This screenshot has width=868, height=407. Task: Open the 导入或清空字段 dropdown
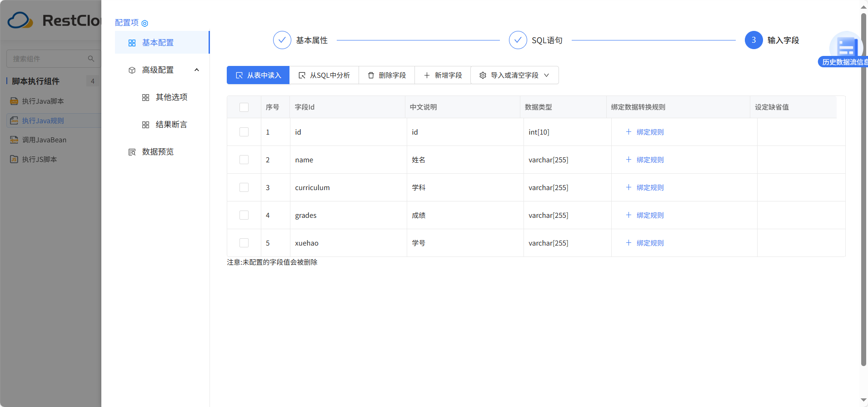tap(514, 75)
